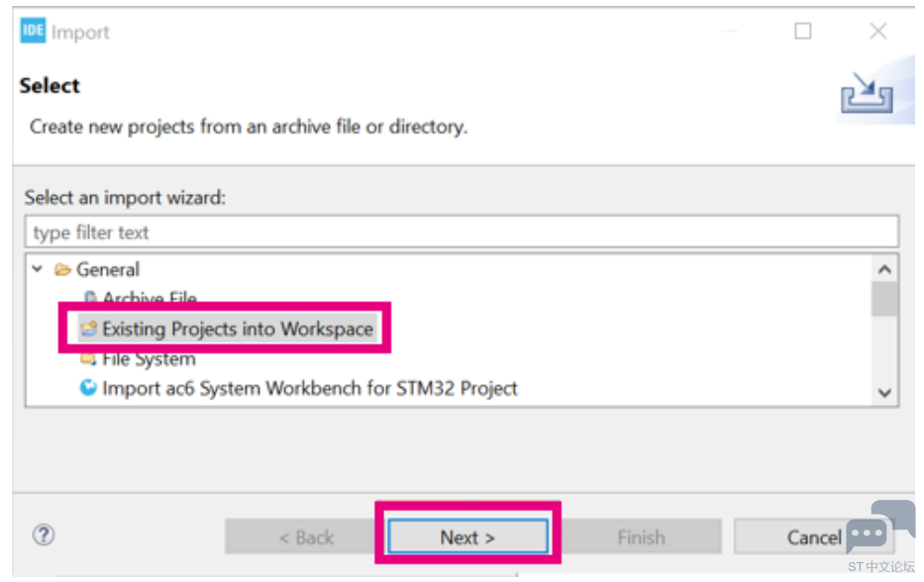Screen dimensions: 924x582
Task: Select Import ac6 System Workbench for STM32 Project
Action: 309,388
